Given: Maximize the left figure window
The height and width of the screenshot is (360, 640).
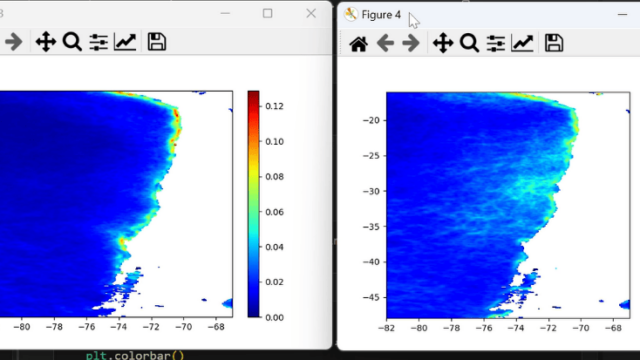Looking at the screenshot, I should [x=267, y=13].
